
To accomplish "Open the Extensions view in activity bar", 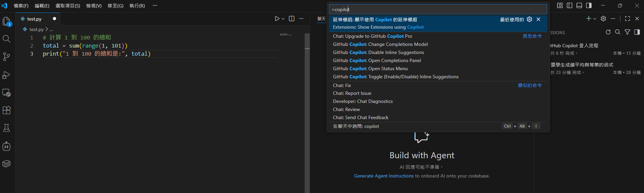I will 6,110.
